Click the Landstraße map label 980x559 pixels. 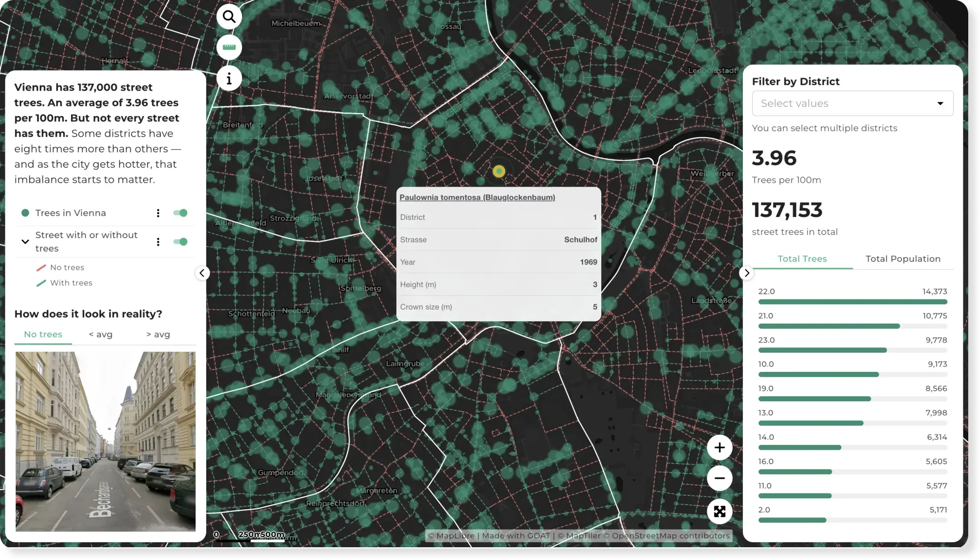tap(711, 300)
